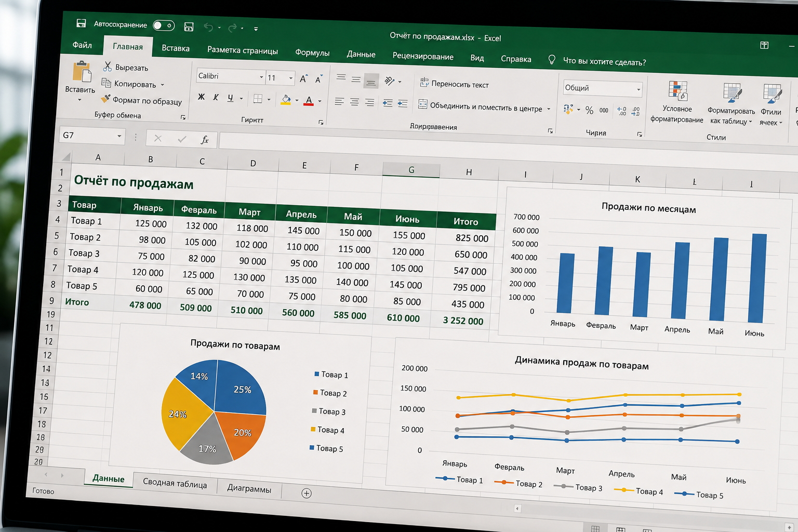This screenshot has width=798, height=532.
Task: Open the Справка ribbon tab
Action: (x=516, y=59)
